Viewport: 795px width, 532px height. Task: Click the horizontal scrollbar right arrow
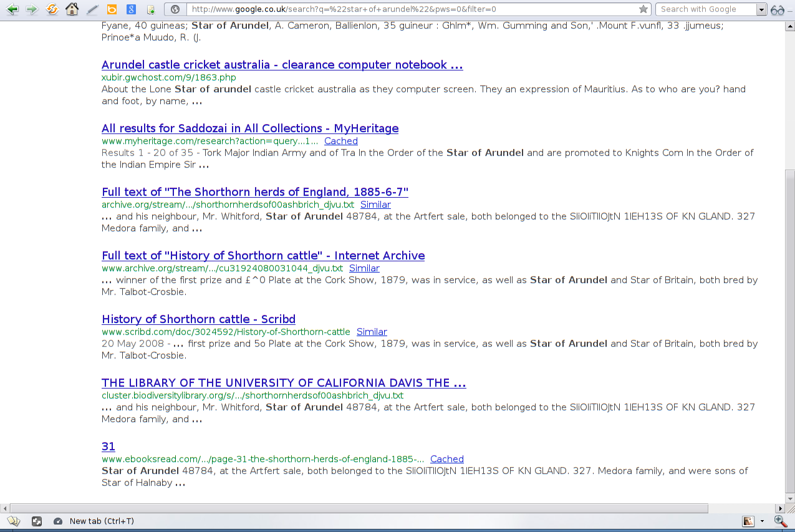[x=779, y=508]
